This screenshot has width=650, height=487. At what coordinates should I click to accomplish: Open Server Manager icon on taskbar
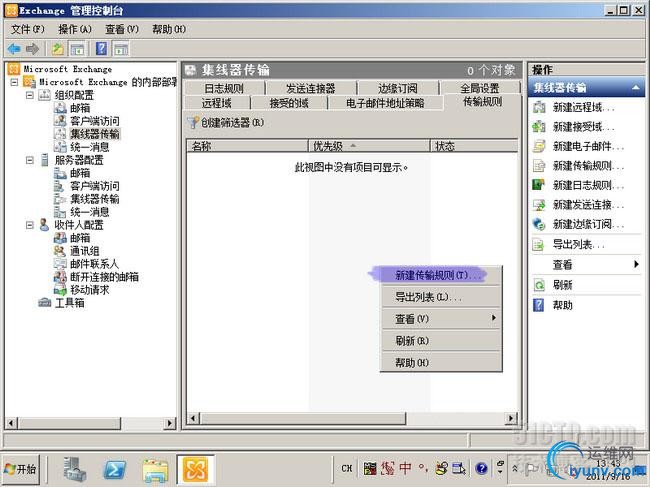coord(75,469)
